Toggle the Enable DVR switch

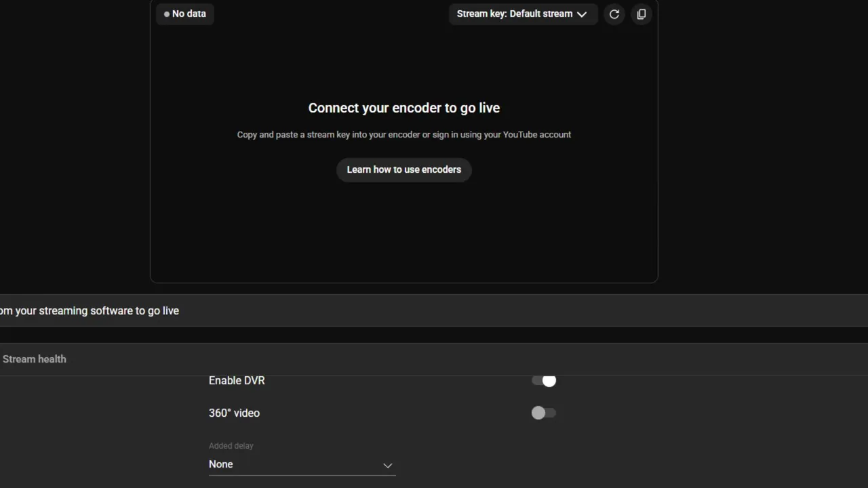[544, 381]
